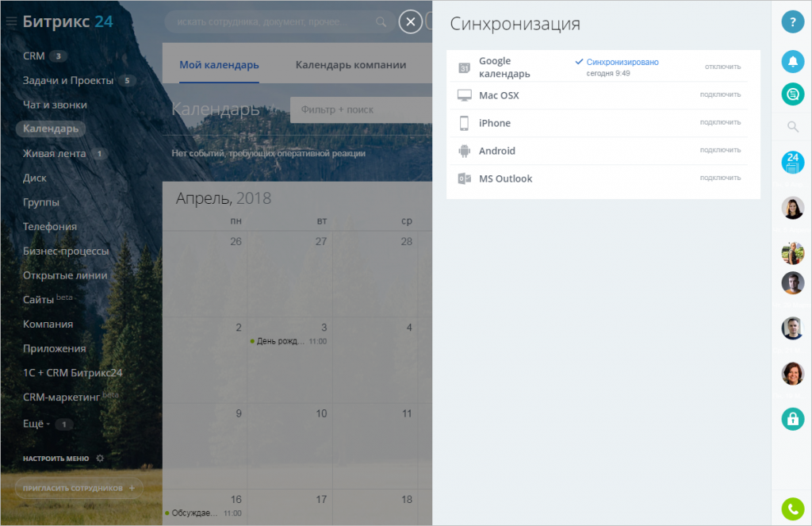This screenshot has width=812, height=526.
Task: Open Телефония menu item
Action: 50,226
